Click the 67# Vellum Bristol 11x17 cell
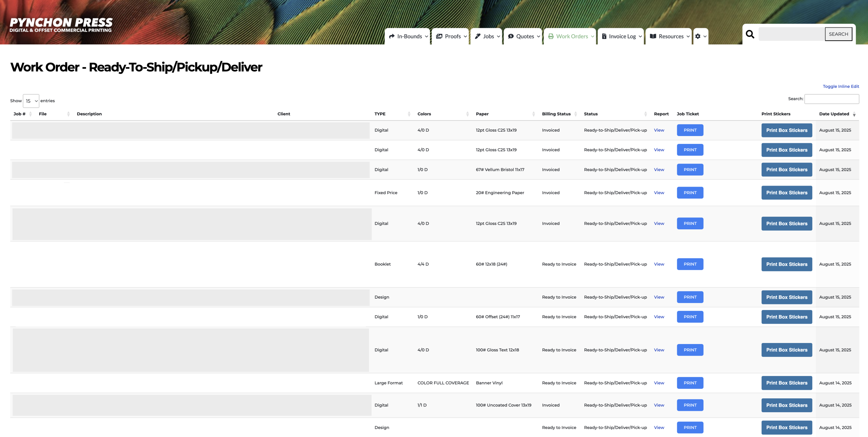 click(500, 170)
